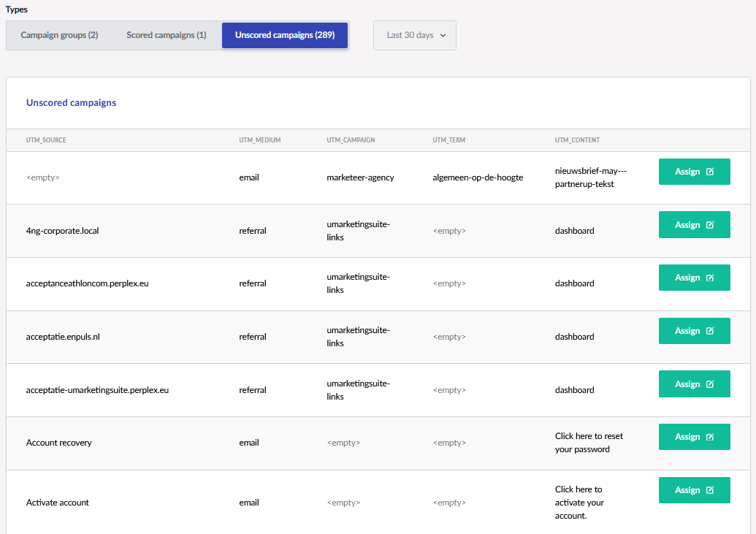This screenshot has height=534, width=756.
Task: Click referral medium in acceptatie.enpuls.nl row
Action: (253, 337)
